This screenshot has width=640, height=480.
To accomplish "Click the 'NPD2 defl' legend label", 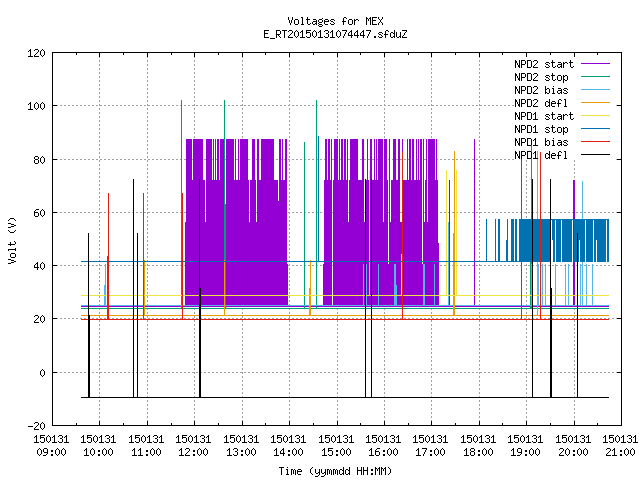I will coord(541,103).
